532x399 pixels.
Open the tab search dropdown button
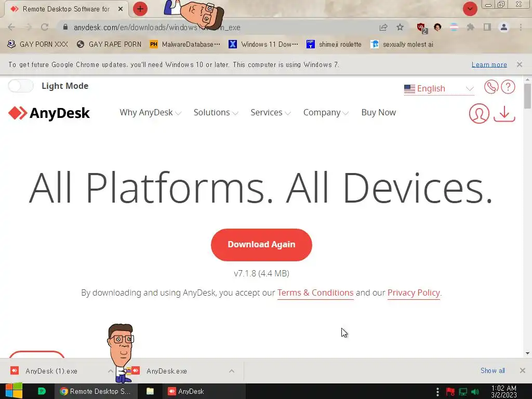[x=470, y=9]
